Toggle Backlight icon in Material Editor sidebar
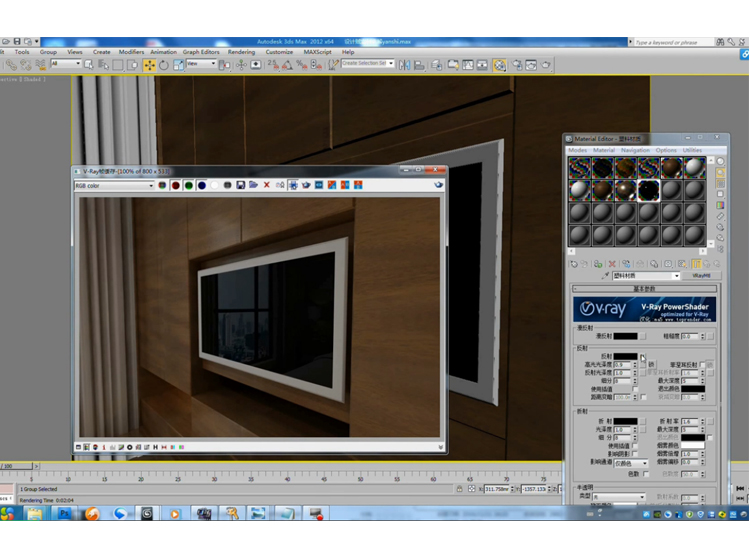 720,173
